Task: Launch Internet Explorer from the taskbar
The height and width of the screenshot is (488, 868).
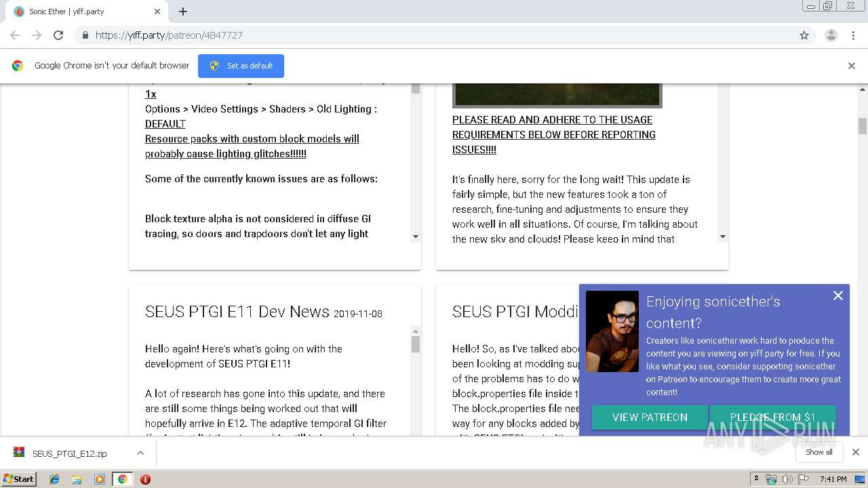Action: click(x=54, y=479)
